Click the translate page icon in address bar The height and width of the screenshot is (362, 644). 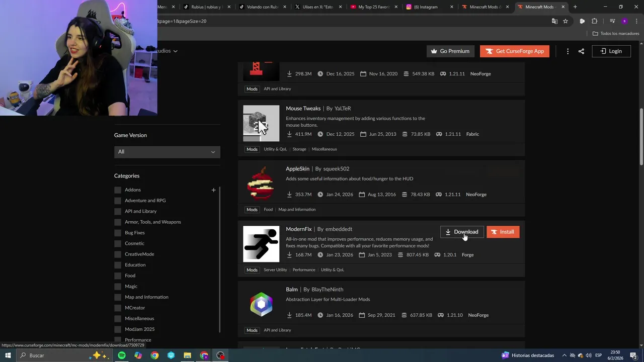pos(554,21)
